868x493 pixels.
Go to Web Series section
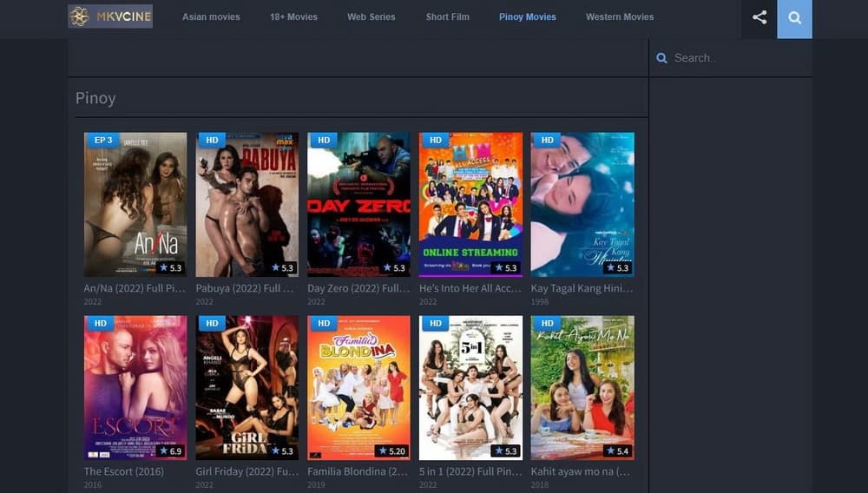[x=371, y=17]
